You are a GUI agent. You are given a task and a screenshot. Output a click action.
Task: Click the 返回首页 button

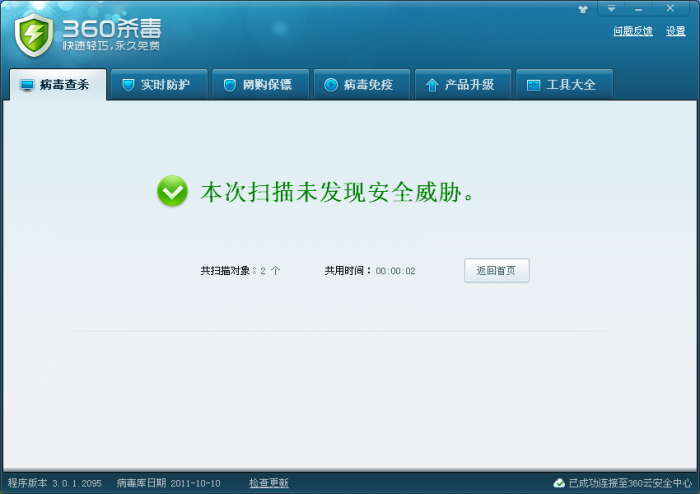pyautogui.click(x=497, y=270)
